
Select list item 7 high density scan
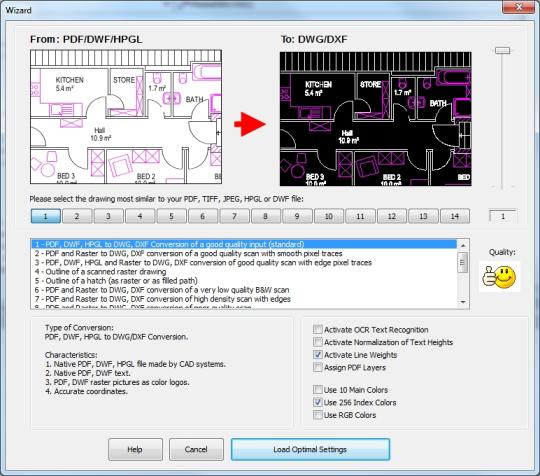pyautogui.click(x=244, y=299)
